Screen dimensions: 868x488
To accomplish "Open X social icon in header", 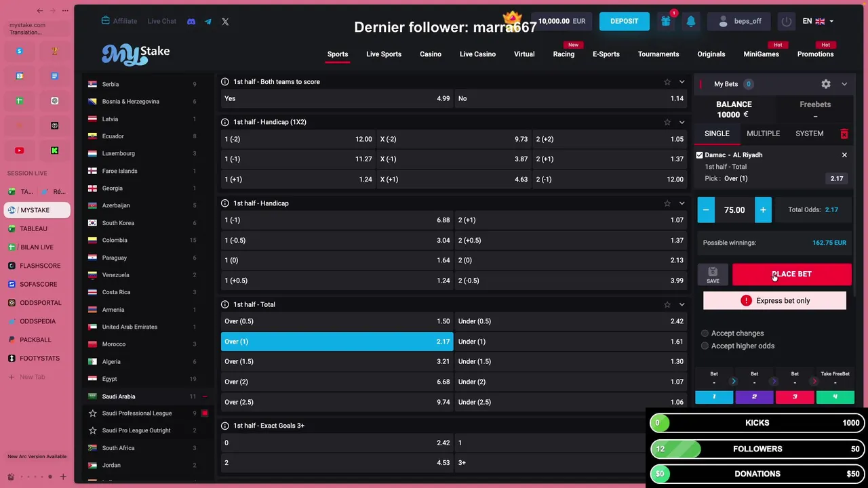I will [x=225, y=21].
